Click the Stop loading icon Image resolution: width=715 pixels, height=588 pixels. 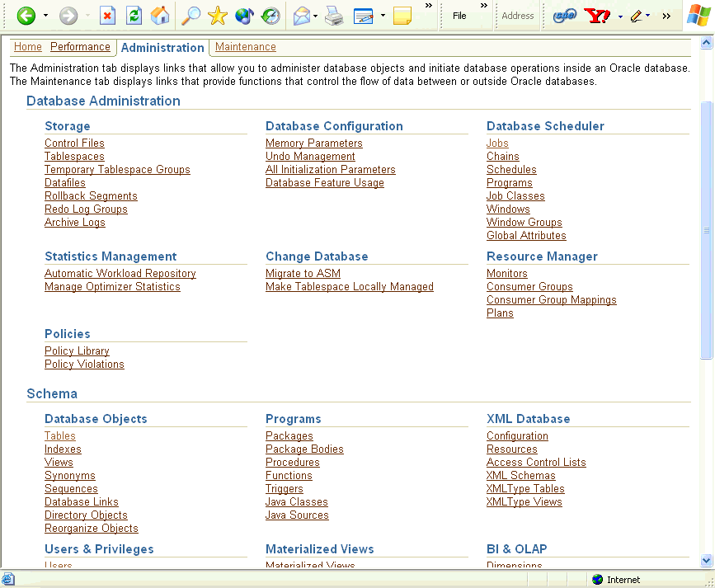click(x=107, y=16)
